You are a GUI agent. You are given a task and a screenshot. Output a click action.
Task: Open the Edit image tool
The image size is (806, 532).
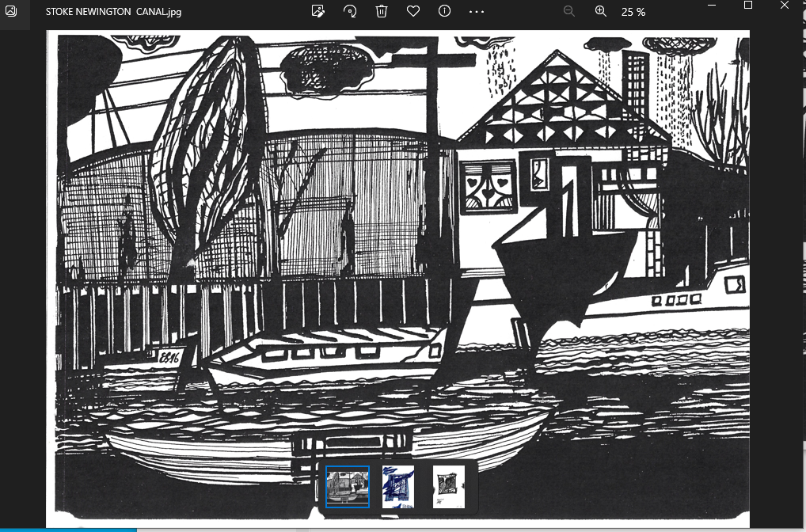point(318,11)
